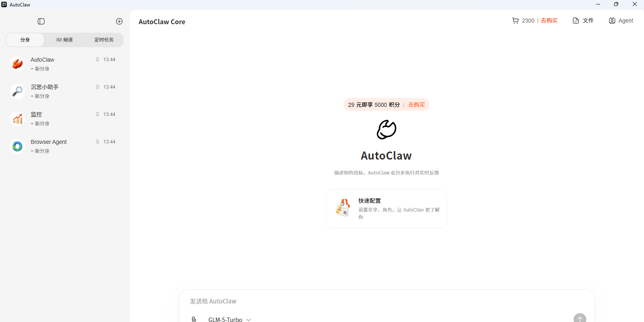Click the 快速配置 badge illustration icon
This screenshot has width=644, height=322.
pos(343,208)
